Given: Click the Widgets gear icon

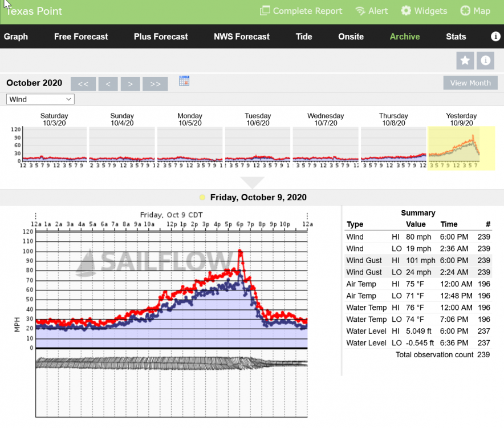Looking at the screenshot, I should tap(406, 11).
